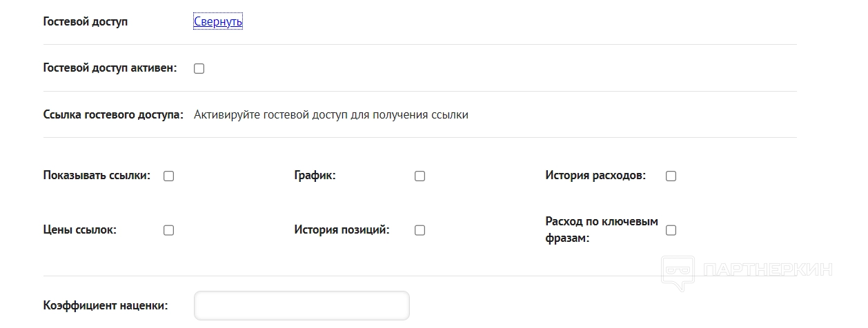Click the Показывать ссылки label text
868x328 pixels.
click(x=97, y=175)
